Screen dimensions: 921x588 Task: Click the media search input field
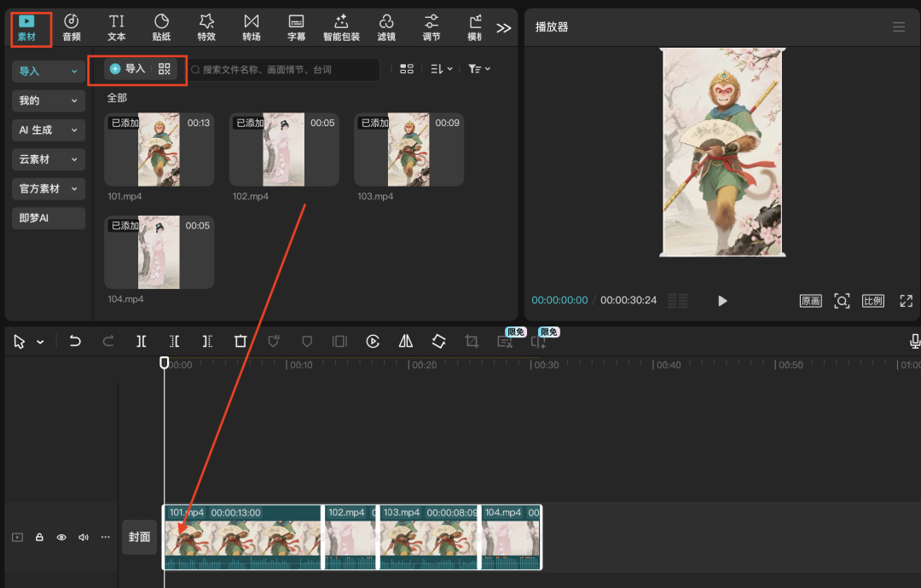pyautogui.click(x=286, y=69)
